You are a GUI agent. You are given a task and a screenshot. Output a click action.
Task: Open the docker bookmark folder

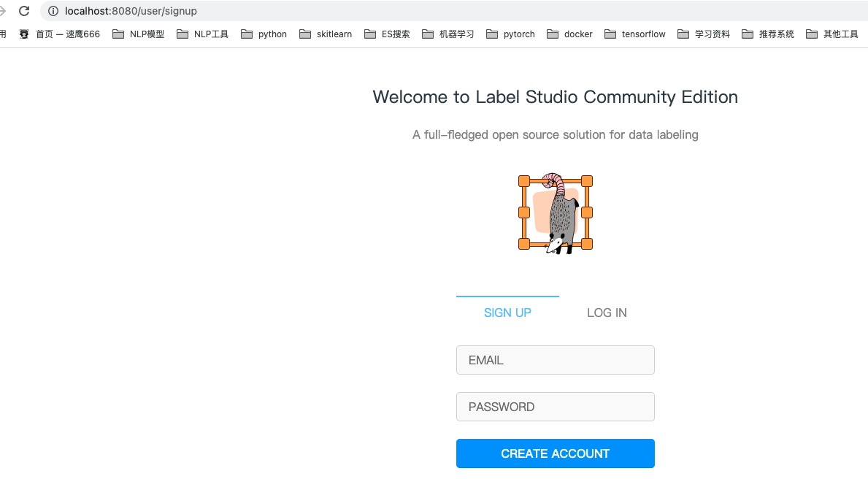[x=569, y=34]
